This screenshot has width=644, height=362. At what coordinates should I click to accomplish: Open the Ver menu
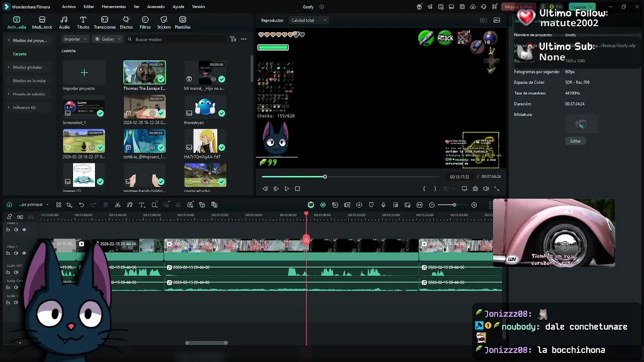(x=136, y=7)
